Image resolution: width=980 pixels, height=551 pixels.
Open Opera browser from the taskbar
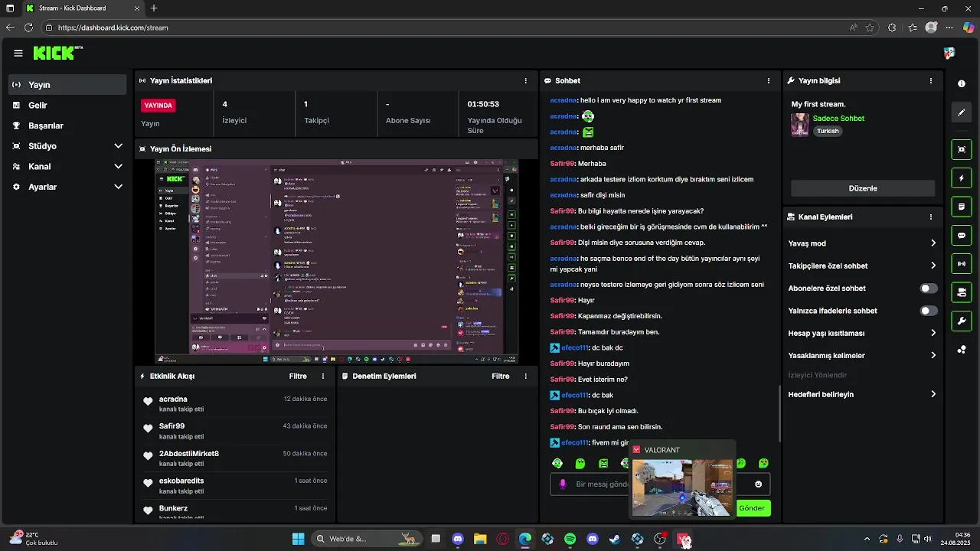click(x=503, y=539)
